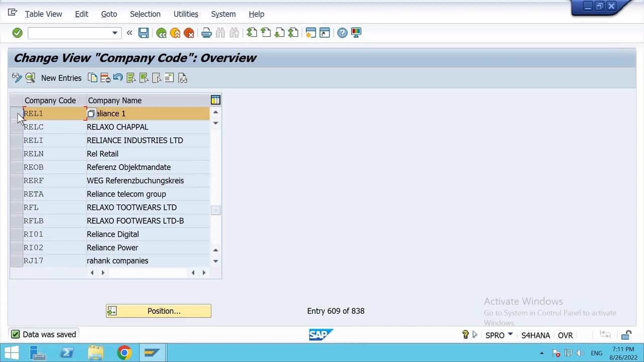Screen dimensions: 644x362
Task: Open the SPRO transaction dropdown in status bar
Action: (x=510, y=334)
